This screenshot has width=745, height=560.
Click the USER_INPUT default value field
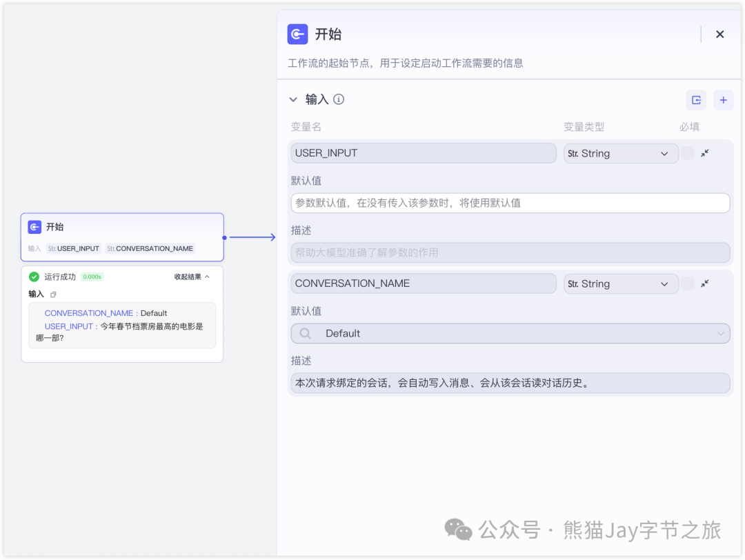pyautogui.click(x=510, y=203)
